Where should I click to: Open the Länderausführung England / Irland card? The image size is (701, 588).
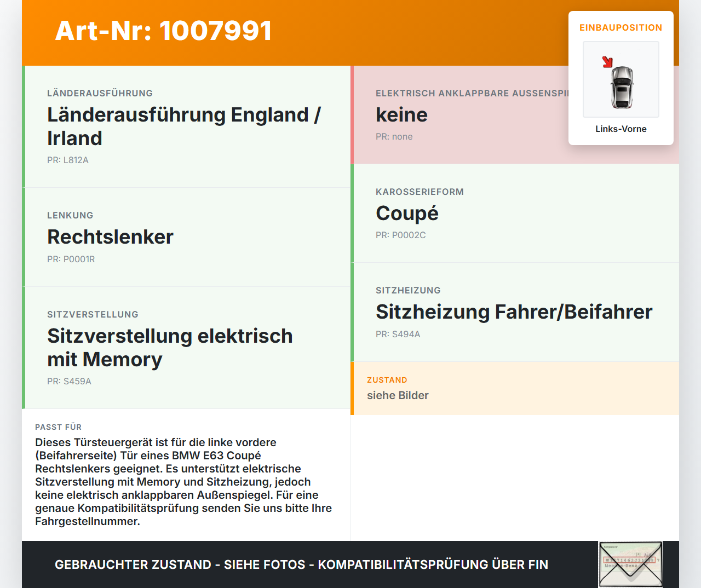(x=186, y=126)
